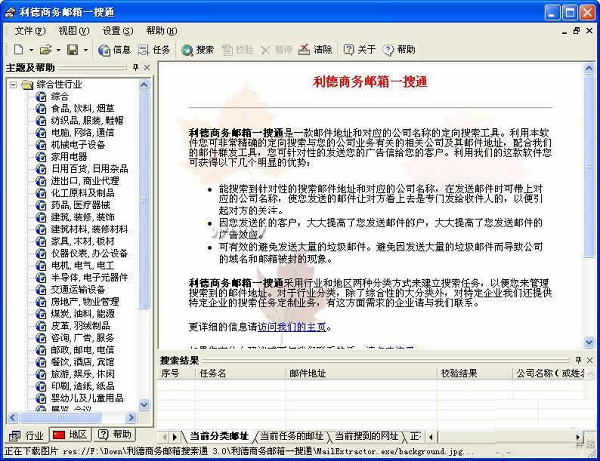Open the 设置(S) menu
The width and height of the screenshot is (600, 461).
coord(118,31)
